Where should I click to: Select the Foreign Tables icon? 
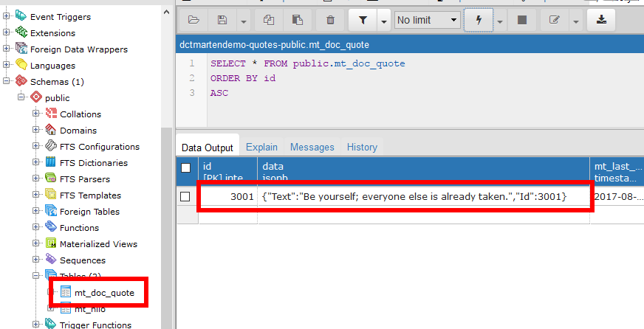[x=51, y=211]
